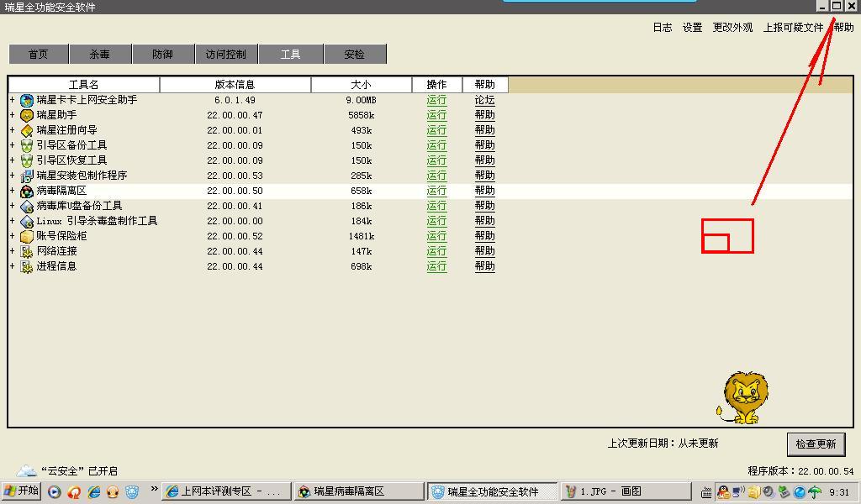The width and height of the screenshot is (861, 504).
Task: Click 更改外观 in the top menu
Action: click(732, 28)
